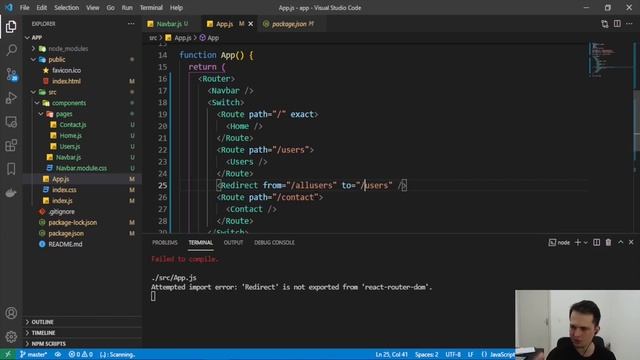Click Spaces: 2 indentation setting
The height and width of the screenshot is (360, 640).
(427, 354)
